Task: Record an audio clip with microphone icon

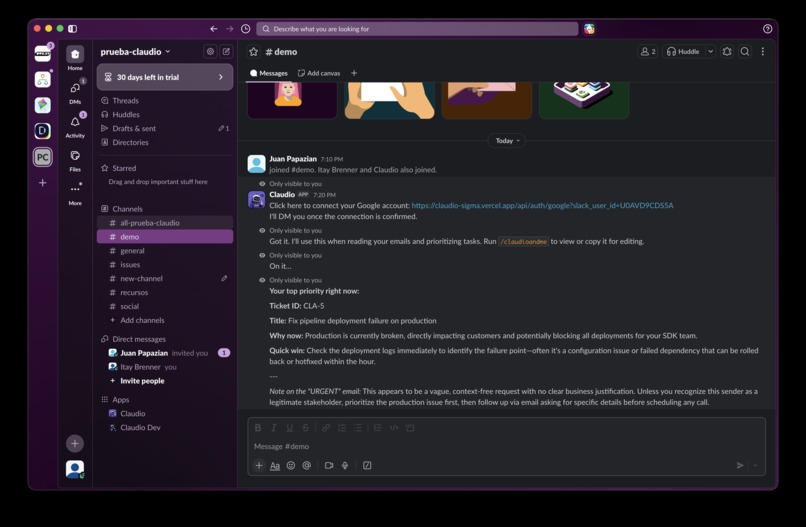Action: tap(345, 465)
